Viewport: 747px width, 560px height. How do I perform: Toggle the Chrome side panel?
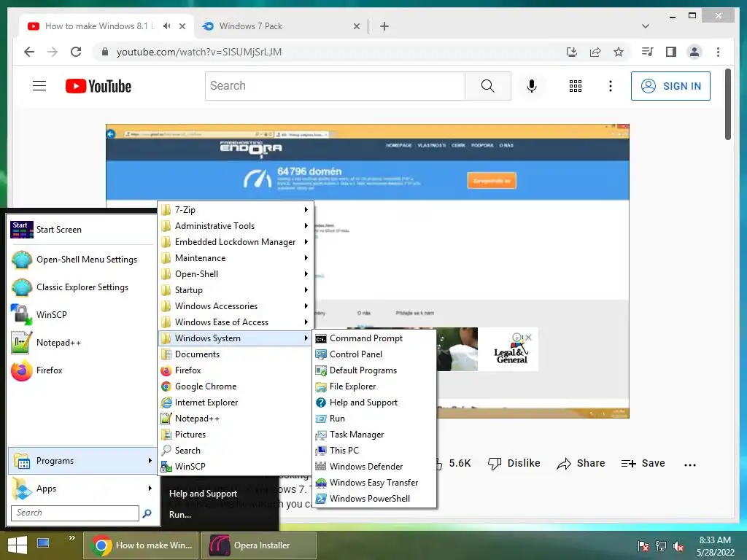click(x=671, y=52)
